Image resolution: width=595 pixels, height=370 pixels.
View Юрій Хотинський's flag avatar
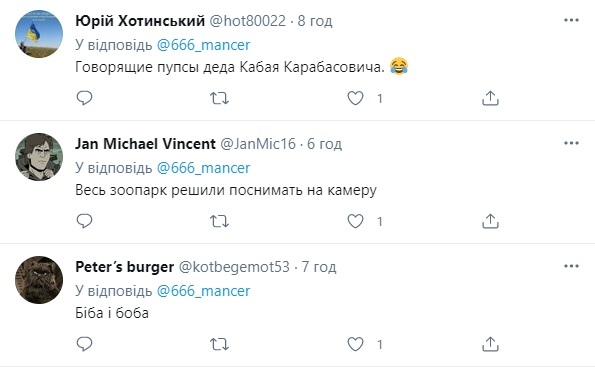39,34
